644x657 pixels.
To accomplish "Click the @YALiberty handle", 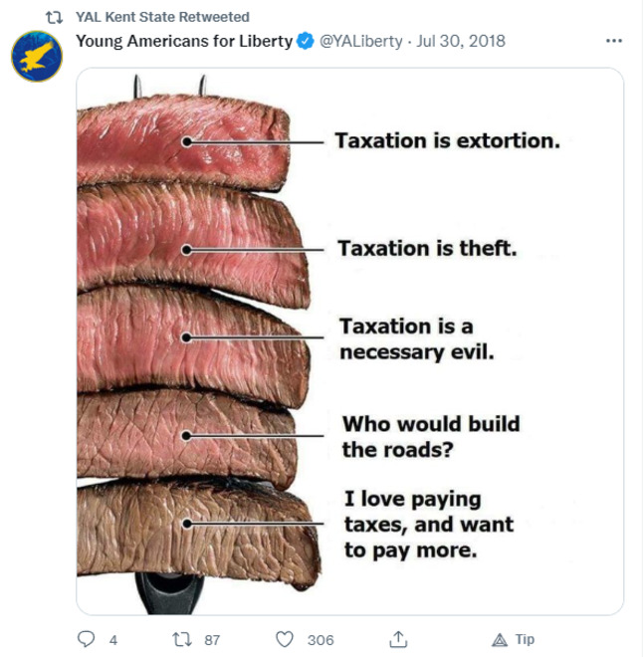I will (x=360, y=41).
